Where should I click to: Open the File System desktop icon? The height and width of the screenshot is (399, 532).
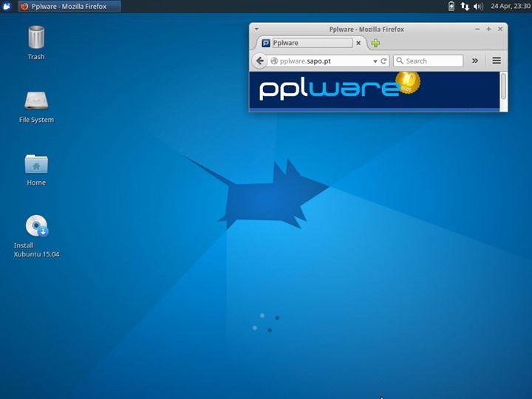pyautogui.click(x=36, y=106)
